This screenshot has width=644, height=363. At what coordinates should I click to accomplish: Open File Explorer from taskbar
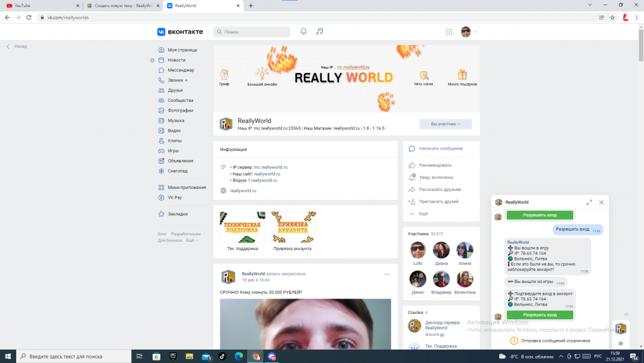pyautogui.click(x=189, y=357)
